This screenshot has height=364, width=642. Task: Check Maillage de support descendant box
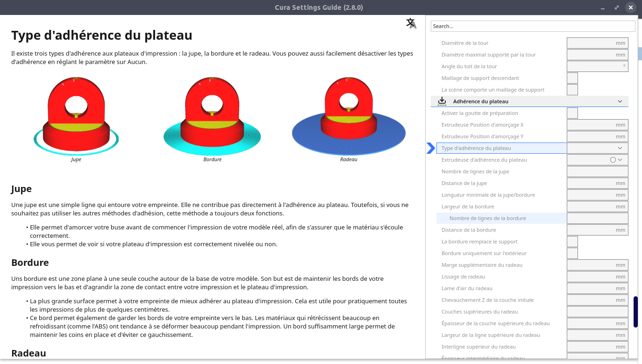click(x=572, y=78)
